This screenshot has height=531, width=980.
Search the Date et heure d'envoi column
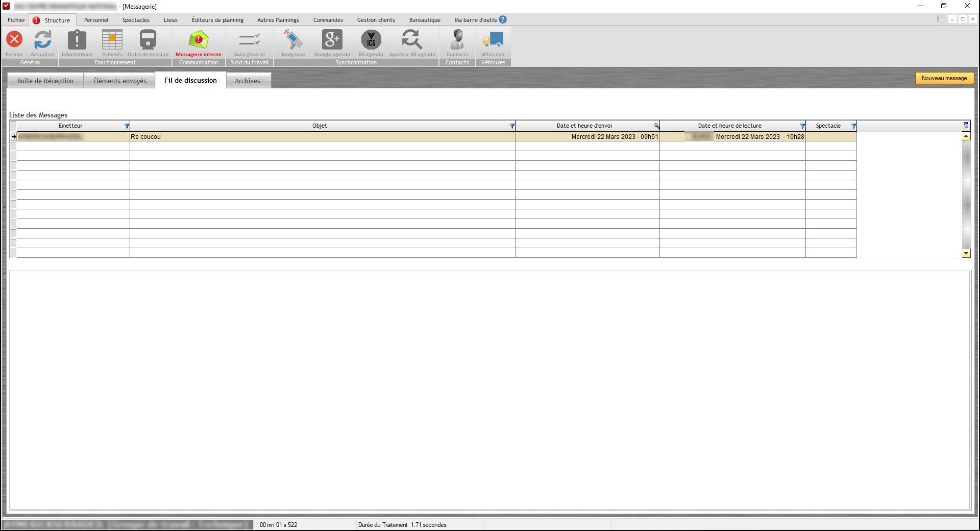coord(656,126)
